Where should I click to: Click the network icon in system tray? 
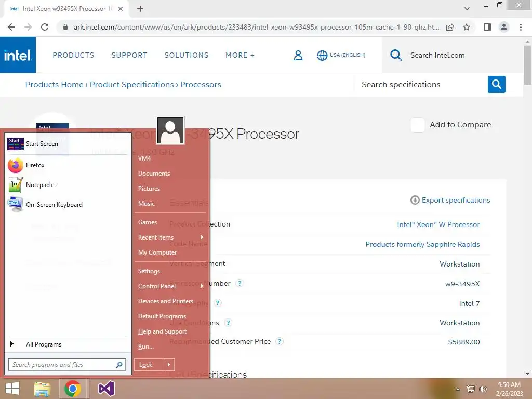pyautogui.click(x=471, y=389)
